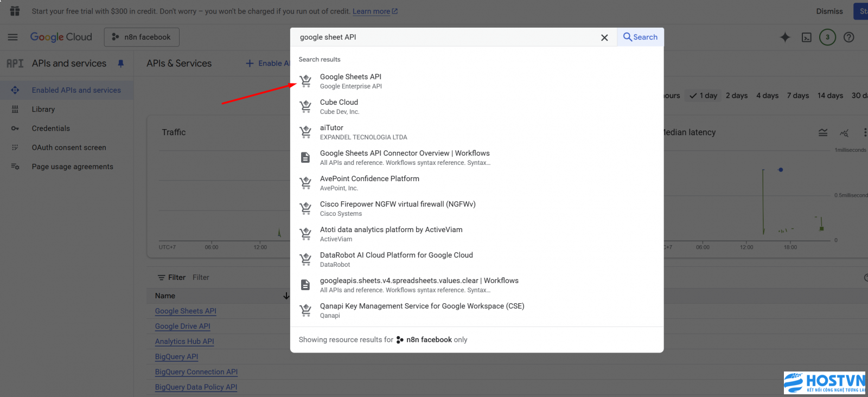Open the n8n facebook project picker
Viewport: 868px width, 397px height.
coord(142,37)
